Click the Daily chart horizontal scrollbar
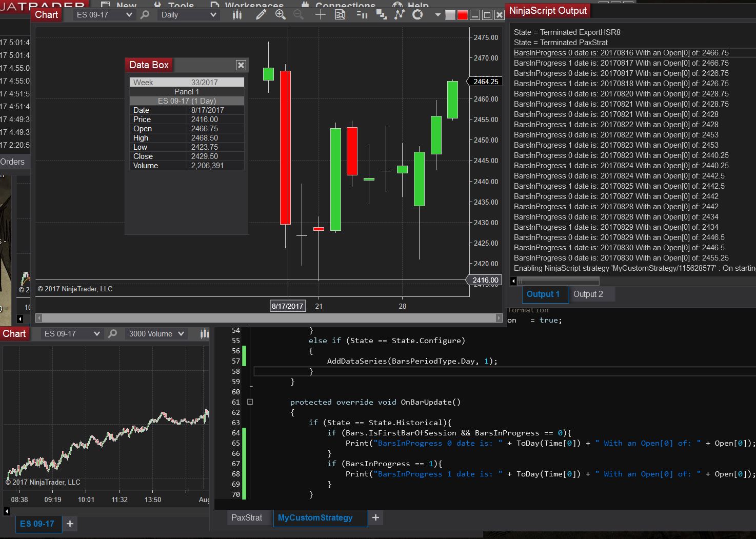The height and width of the screenshot is (539, 756). pos(269,318)
